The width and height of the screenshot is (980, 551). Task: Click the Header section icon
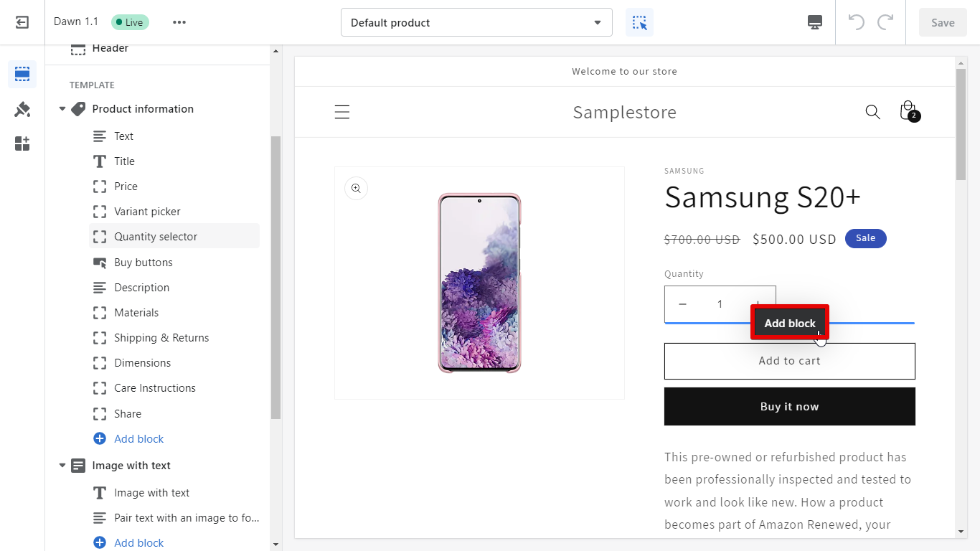tap(78, 49)
